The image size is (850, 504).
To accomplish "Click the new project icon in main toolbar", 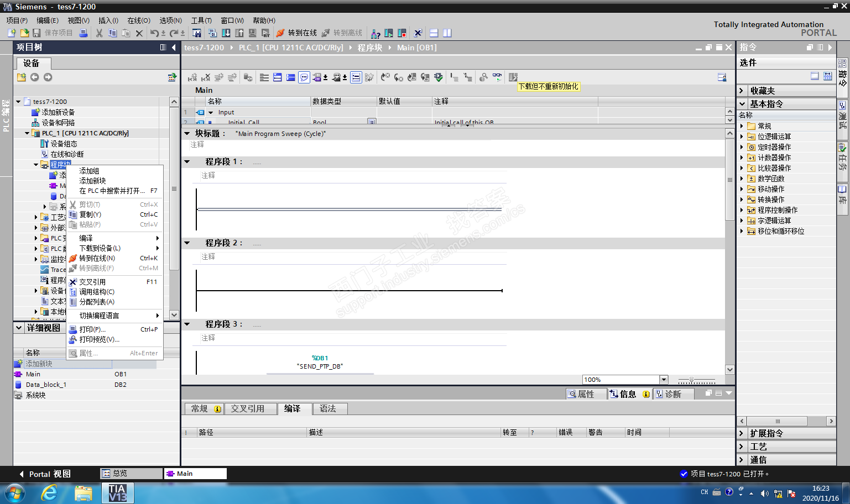I will pos(12,33).
